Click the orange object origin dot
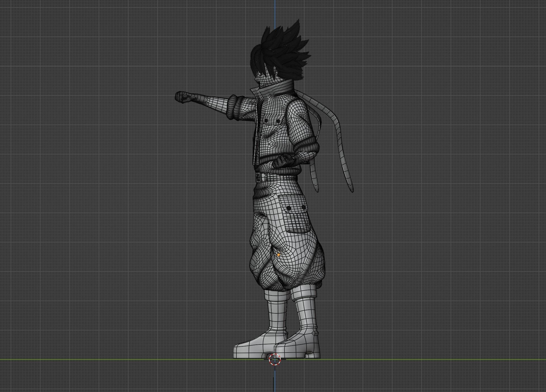 pos(279,255)
